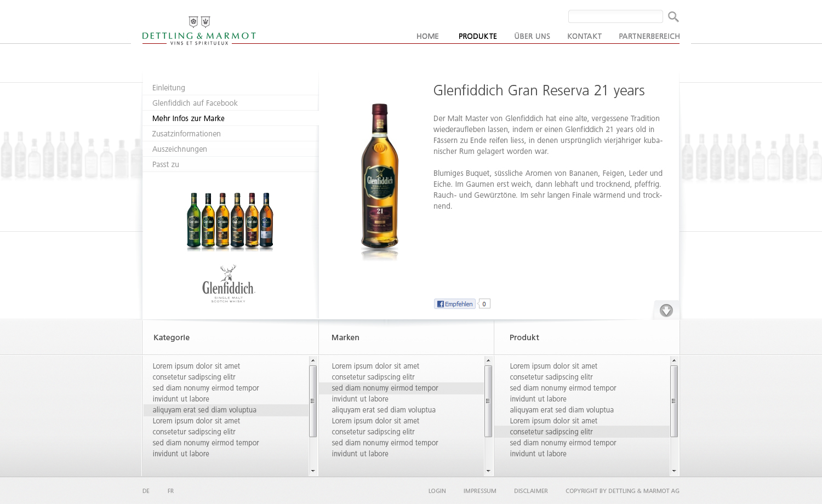Click the magnifying glass search icon
This screenshot has height=504, width=822.
[673, 17]
